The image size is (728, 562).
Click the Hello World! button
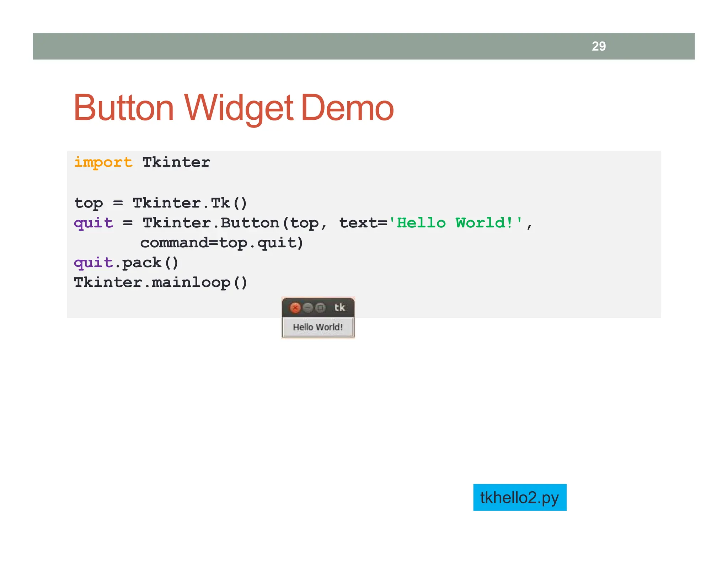click(x=318, y=327)
